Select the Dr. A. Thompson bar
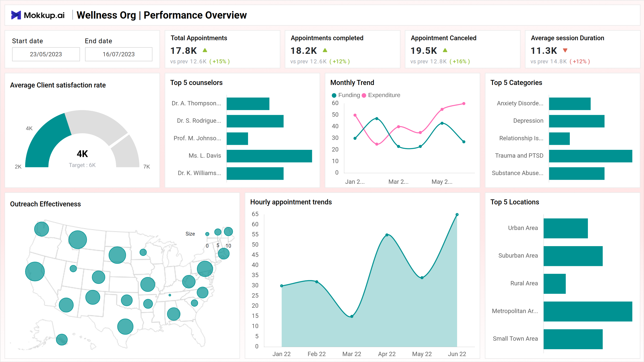Viewport: 644px width, 362px height. tap(248, 104)
